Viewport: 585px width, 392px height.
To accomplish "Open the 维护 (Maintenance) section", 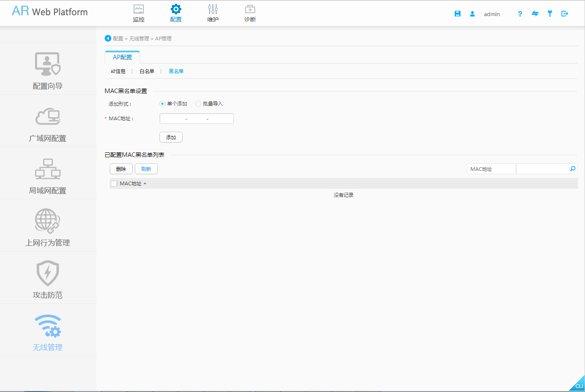I will pos(213,13).
